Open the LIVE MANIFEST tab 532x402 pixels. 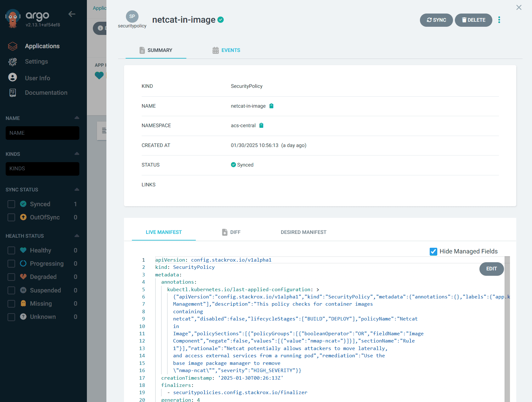tap(164, 232)
